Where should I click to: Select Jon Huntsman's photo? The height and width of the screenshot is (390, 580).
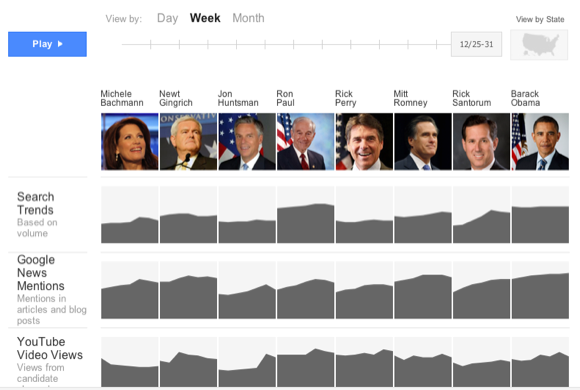[247, 142]
